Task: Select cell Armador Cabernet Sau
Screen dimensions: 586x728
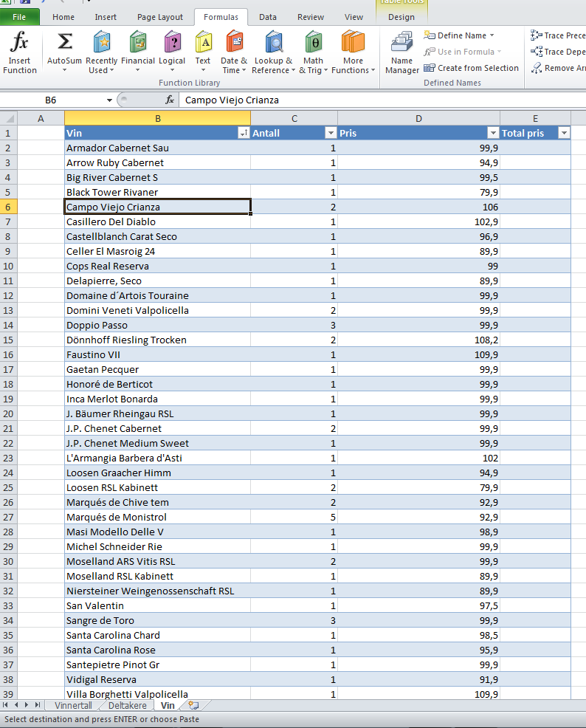Action: pyautogui.click(x=157, y=148)
